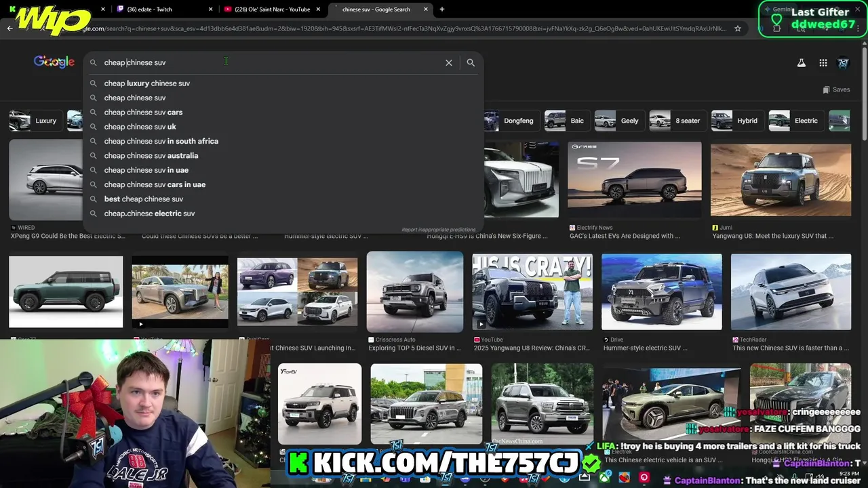Open YouTube SUV video thumbnail with woman
868x488 pixels.
tap(180, 291)
